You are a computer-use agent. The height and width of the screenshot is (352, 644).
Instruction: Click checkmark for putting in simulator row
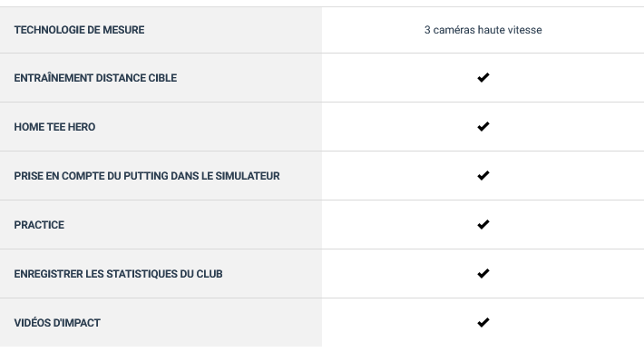coord(483,175)
